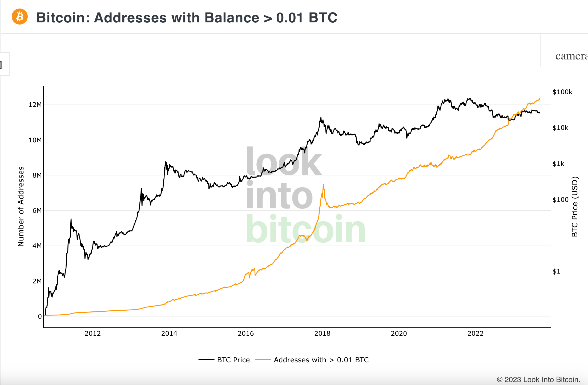Click the orange Bitcoin logo icon
Image resolution: width=588 pixels, height=385 pixels.
click(x=20, y=17)
